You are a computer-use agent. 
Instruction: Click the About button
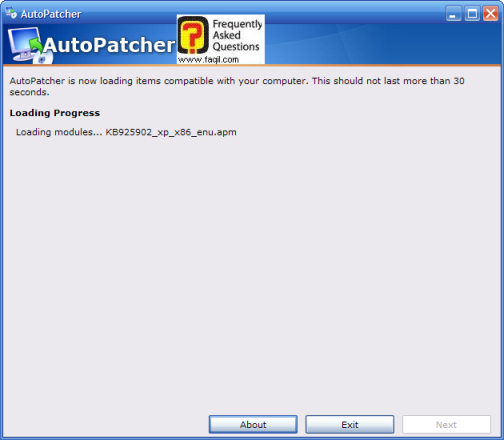click(x=253, y=424)
